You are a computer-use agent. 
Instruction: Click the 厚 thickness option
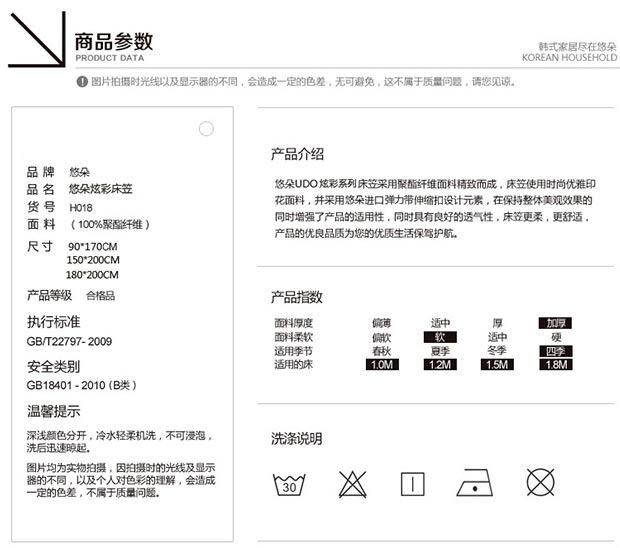497,323
